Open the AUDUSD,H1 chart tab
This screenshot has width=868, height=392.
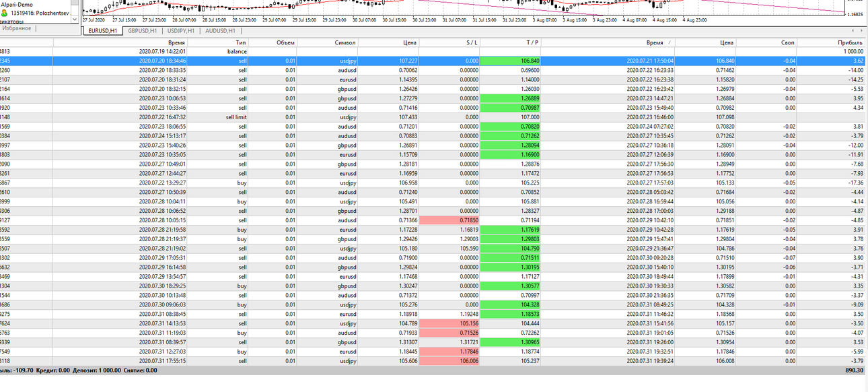(220, 31)
